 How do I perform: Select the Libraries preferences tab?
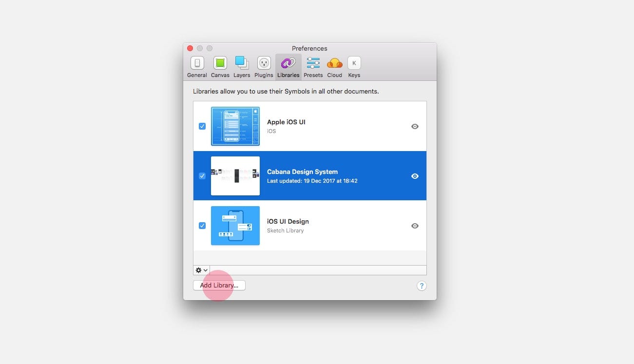[x=288, y=67]
